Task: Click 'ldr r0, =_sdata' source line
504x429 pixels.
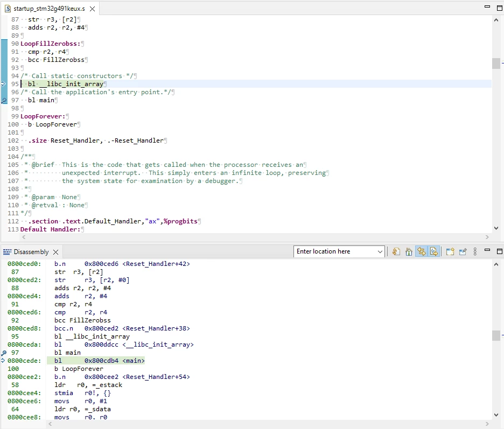Action: [x=82, y=409]
